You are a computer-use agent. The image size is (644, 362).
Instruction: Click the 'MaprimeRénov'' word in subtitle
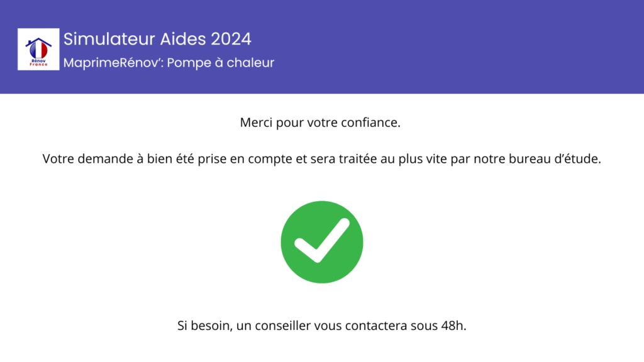point(113,63)
